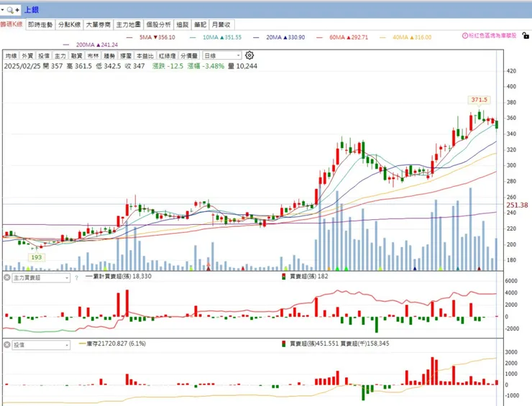Open the 筆記 tab

tap(200, 24)
